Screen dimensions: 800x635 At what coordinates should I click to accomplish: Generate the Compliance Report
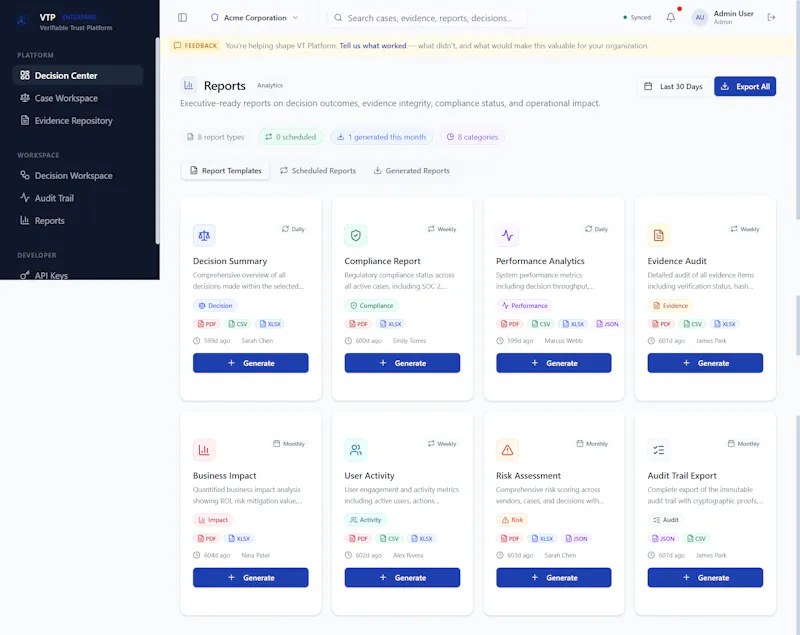402,363
